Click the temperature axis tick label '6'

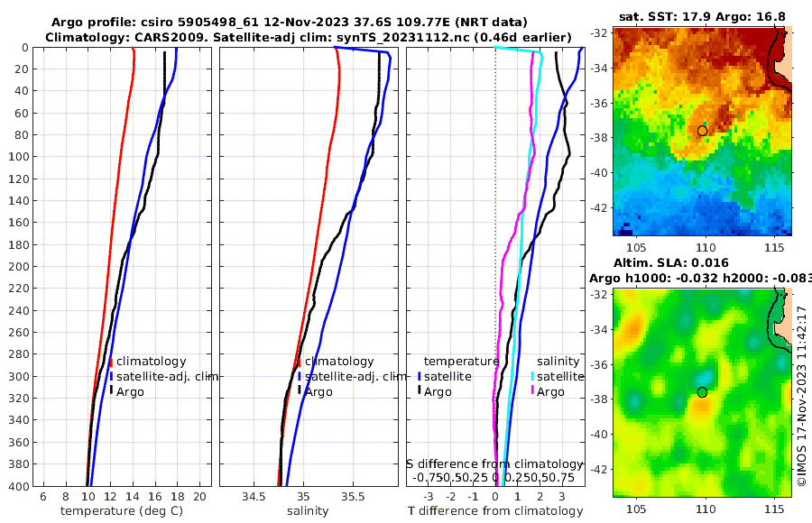pos(43,497)
